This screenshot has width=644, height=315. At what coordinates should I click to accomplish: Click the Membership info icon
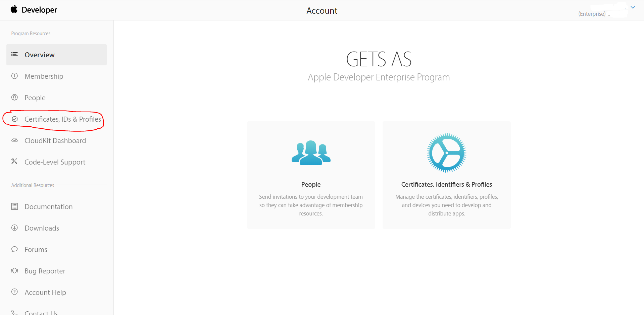pyautogui.click(x=14, y=76)
